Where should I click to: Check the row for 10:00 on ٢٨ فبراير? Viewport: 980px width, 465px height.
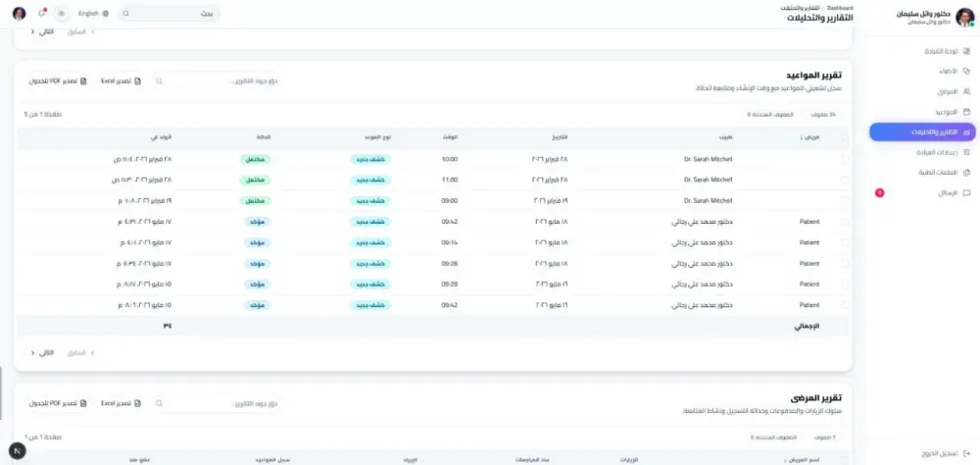pos(845,159)
